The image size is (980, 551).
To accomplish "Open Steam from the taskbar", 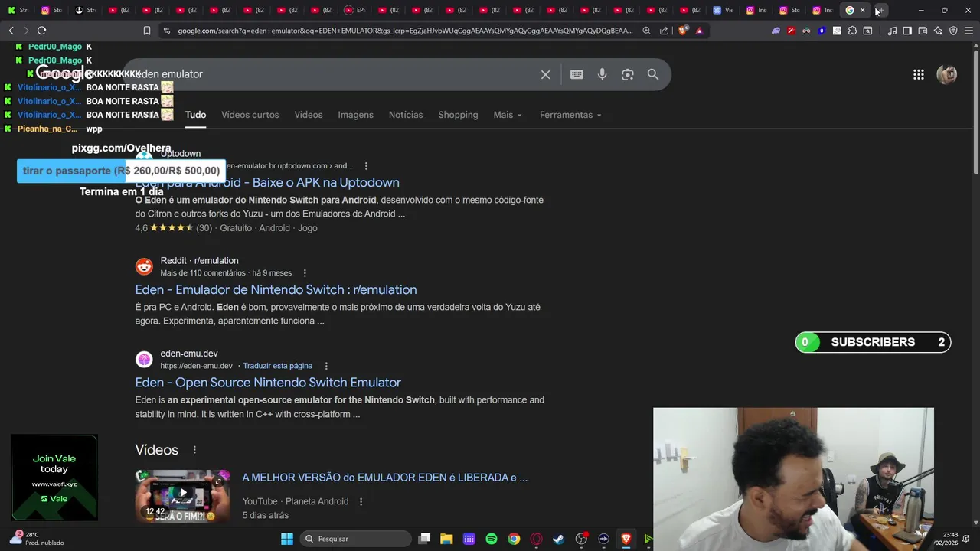I will click(x=558, y=539).
